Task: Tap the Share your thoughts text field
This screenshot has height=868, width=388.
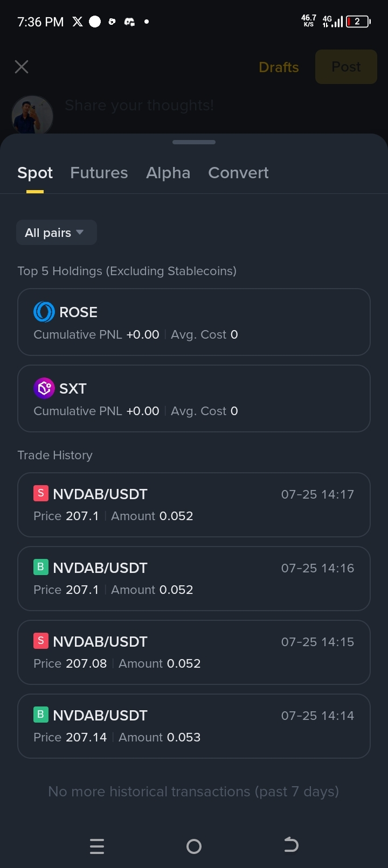Action: (x=139, y=106)
